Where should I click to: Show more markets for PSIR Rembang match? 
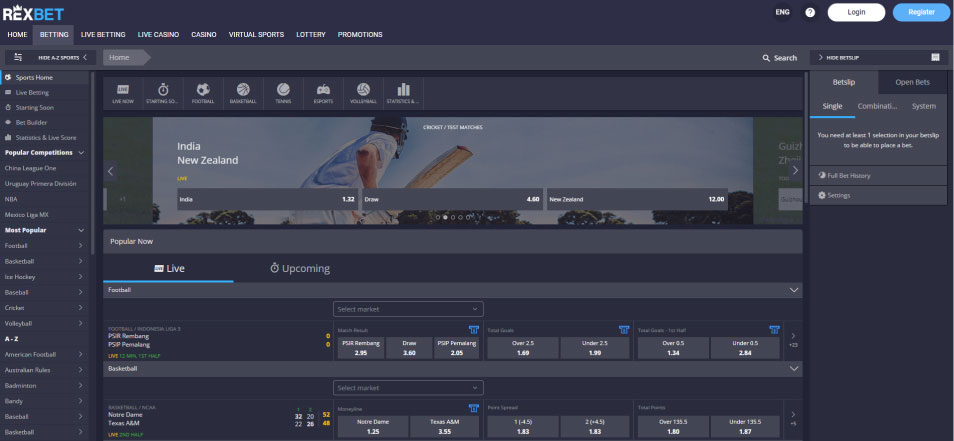click(793, 340)
